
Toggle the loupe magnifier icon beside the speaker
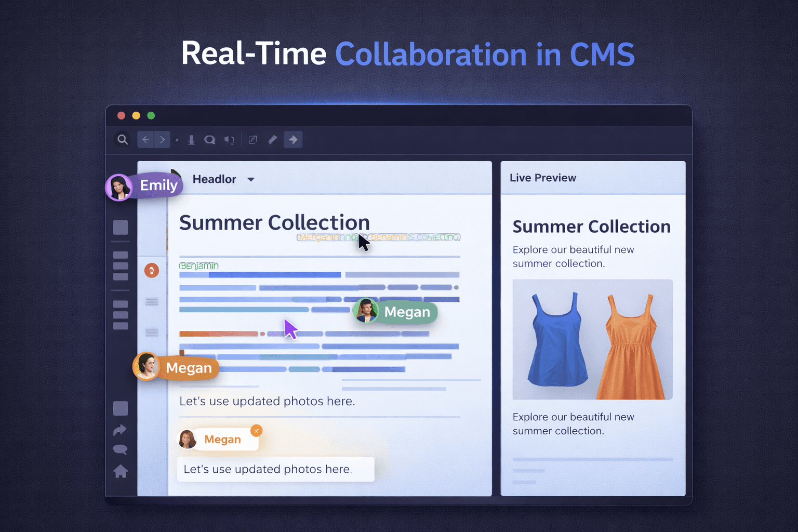210,139
